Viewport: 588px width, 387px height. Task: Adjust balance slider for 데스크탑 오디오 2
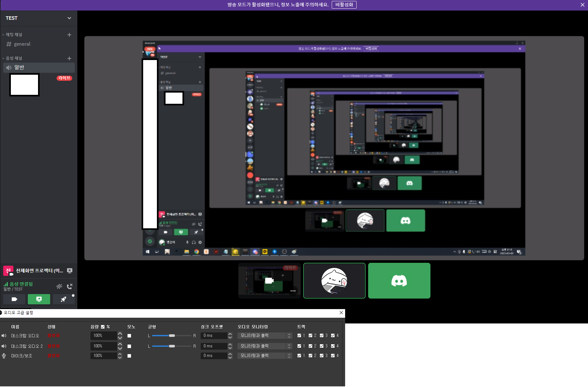(x=172, y=346)
